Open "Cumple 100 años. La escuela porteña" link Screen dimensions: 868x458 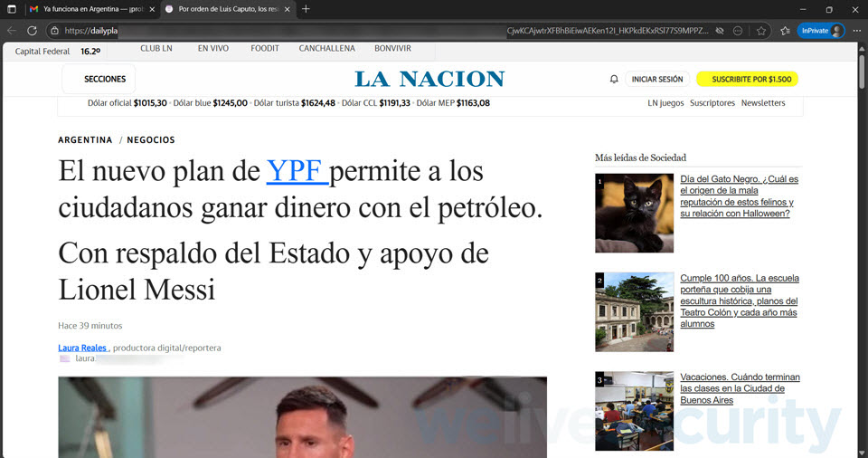coord(740,301)
